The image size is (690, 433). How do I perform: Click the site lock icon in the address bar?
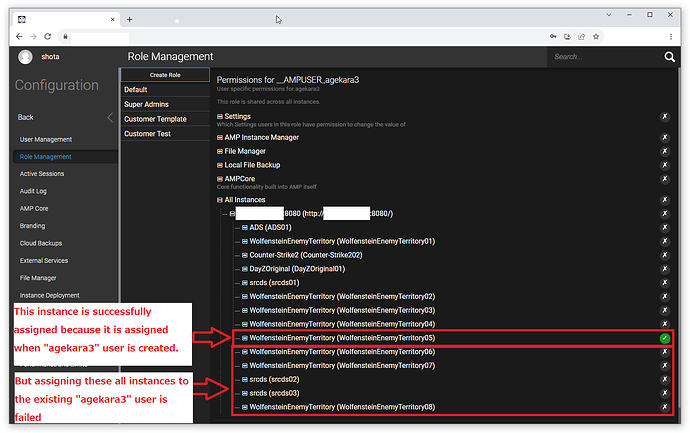(x=65, y=37)
